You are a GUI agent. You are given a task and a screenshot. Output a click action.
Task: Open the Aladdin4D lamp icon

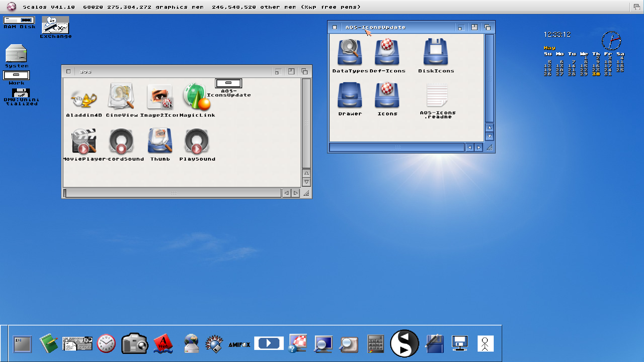(84, 100)
